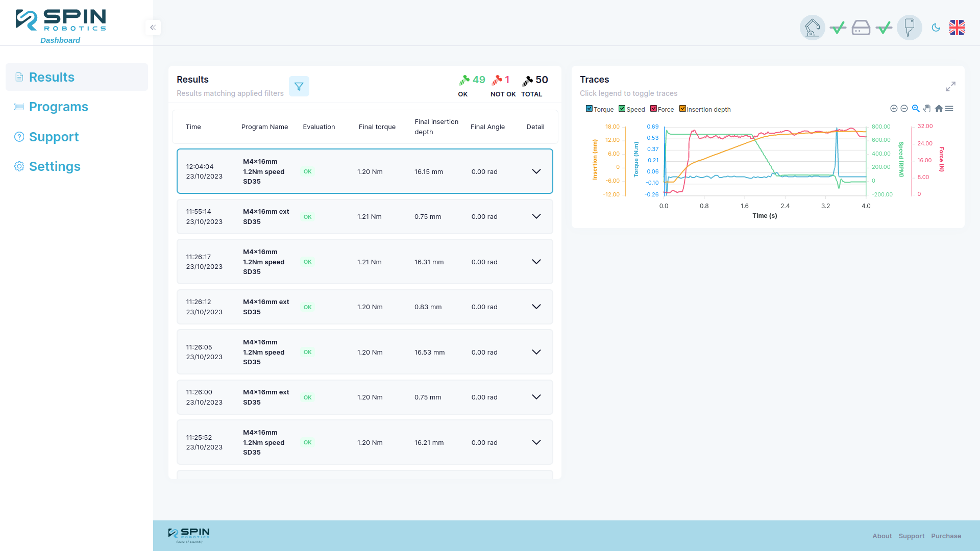Select the chart pan hand tool
The image size is (980, 551).
pyautogui.click(x=927, y=109)
